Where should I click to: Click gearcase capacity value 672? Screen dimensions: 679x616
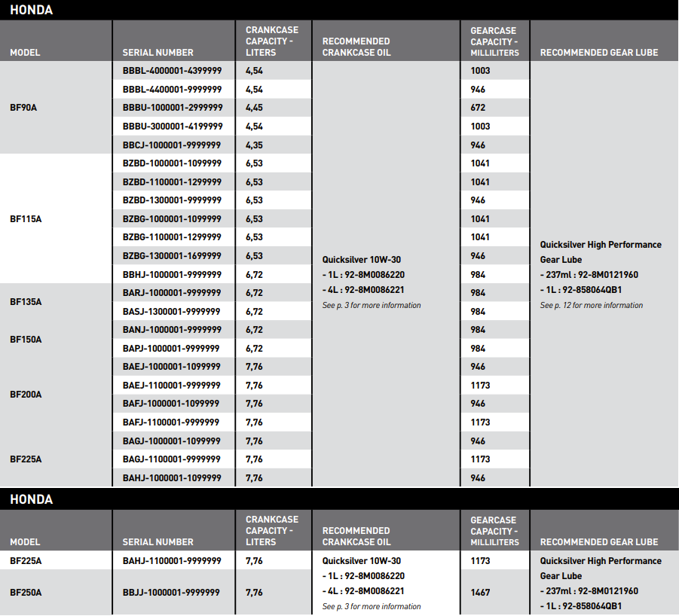click(x=478, y=108)
